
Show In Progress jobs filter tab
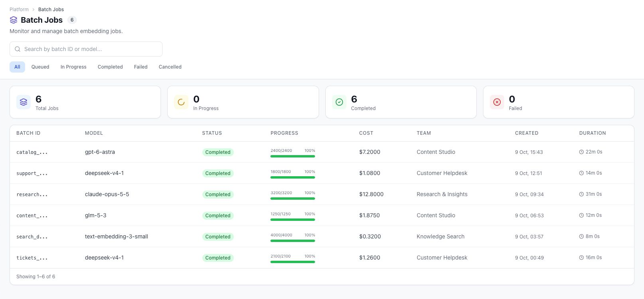tap(73, 67)
